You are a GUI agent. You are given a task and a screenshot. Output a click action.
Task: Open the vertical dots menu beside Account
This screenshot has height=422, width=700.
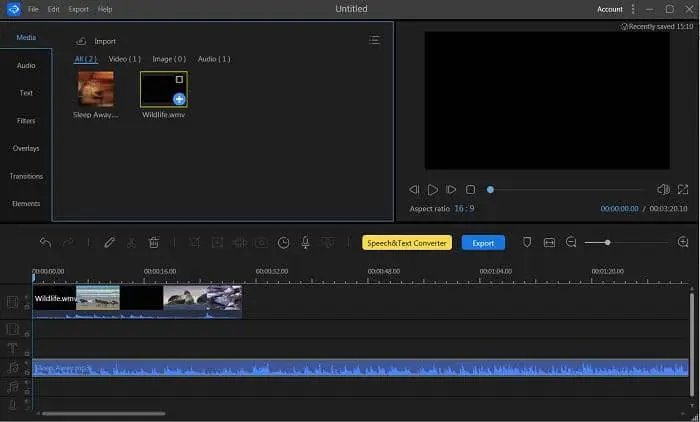[633, 9]
